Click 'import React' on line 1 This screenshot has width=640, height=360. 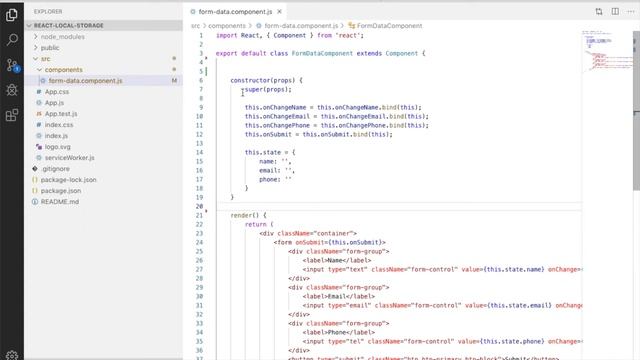click(x=238, y=36)
